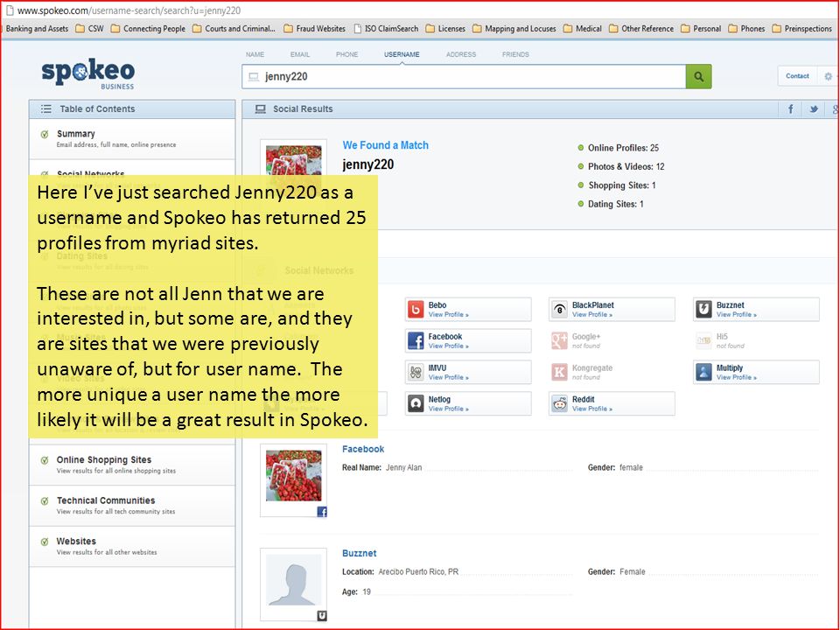Click the Facebook badge on strawberry photo
Viewport: 840px width, 630px height.
pyautogui.click(x=322, y=512)
